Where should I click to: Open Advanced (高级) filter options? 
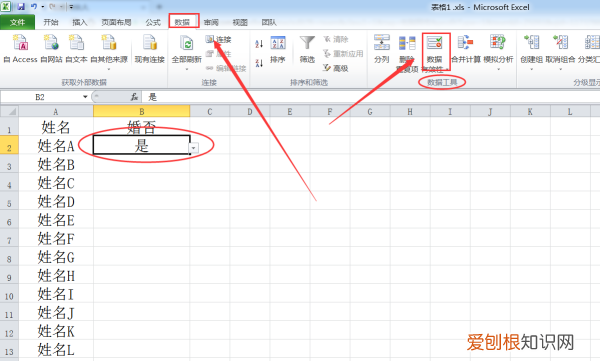coord(336,68)
